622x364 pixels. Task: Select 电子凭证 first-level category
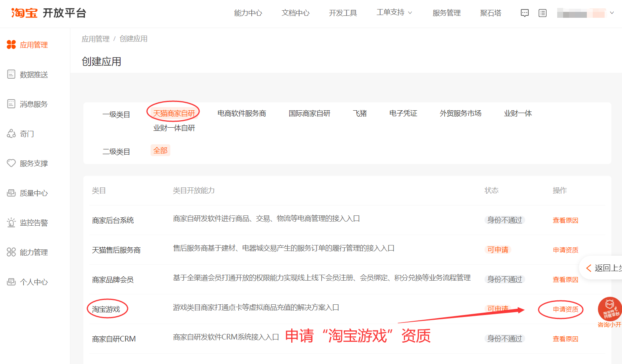coord(403,113)
